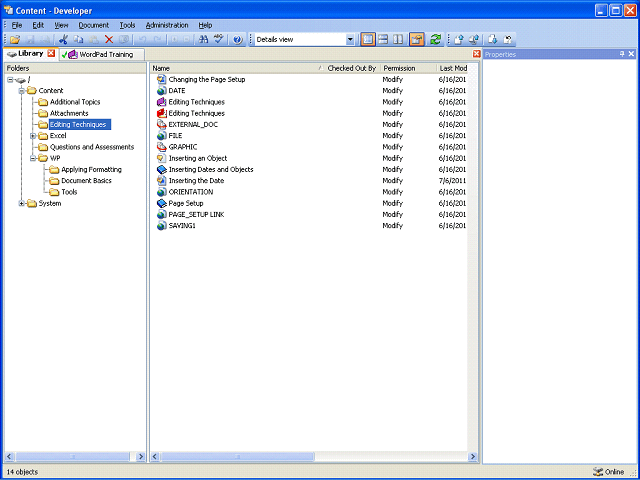This screenshot has width=640, height=480.
Task: Click the globe icon next to DATE
Action: [162, 91]
